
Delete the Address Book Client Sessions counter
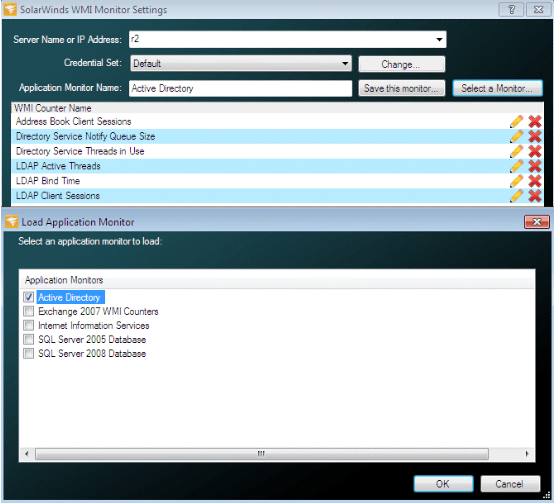[534, 121]
